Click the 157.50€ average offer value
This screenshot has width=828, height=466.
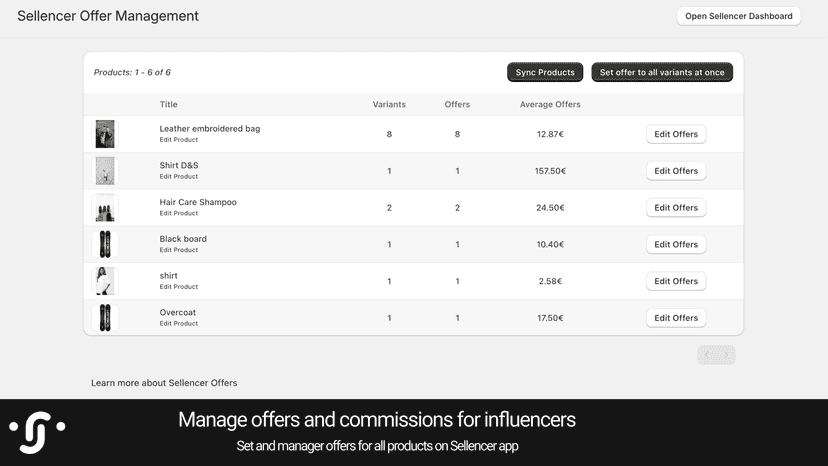550,171
